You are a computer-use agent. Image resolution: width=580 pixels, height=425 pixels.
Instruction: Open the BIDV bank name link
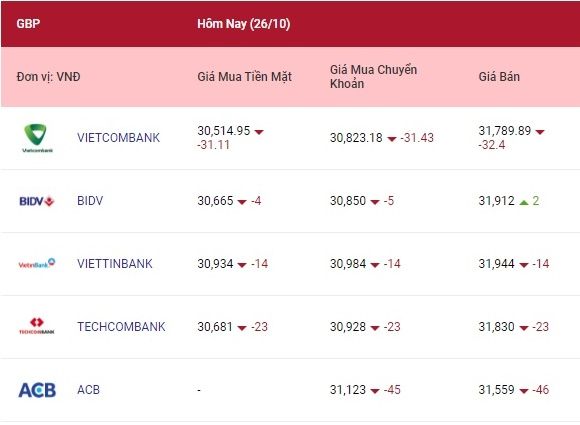pos(90,200)
